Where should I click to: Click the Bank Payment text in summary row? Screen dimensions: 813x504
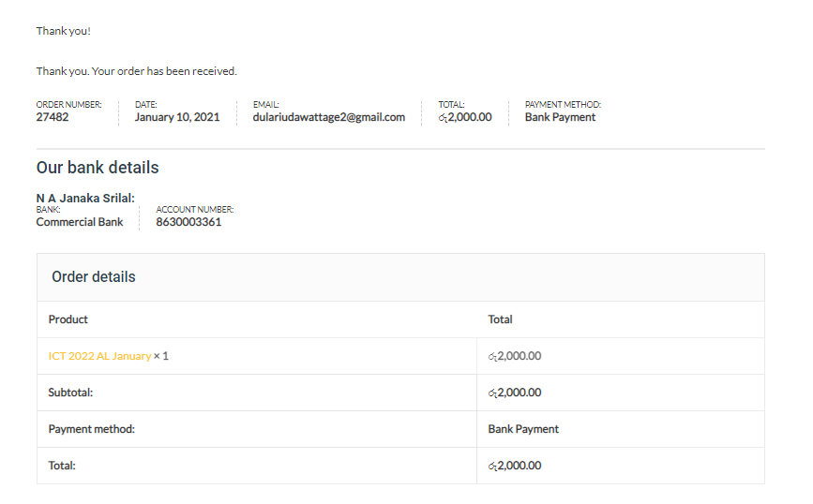coord(560,117)
